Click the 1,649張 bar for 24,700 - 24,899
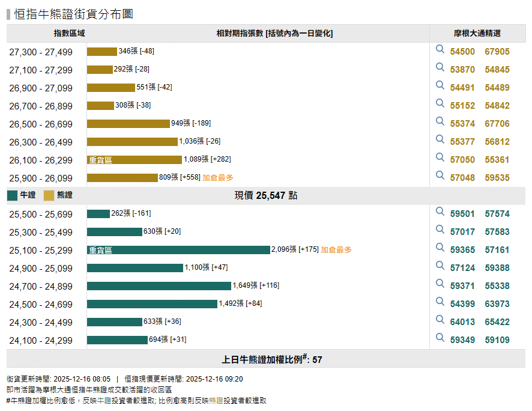 [x=159, y=286]
